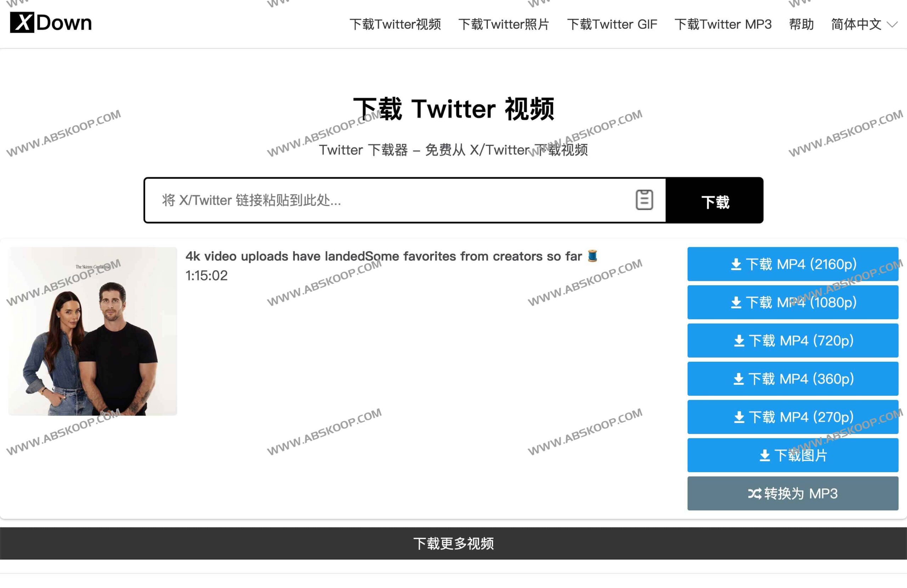This screenshot has width=907, height=588.
Task: Open 下载Twitter GIF menu item
Action: 612,24
